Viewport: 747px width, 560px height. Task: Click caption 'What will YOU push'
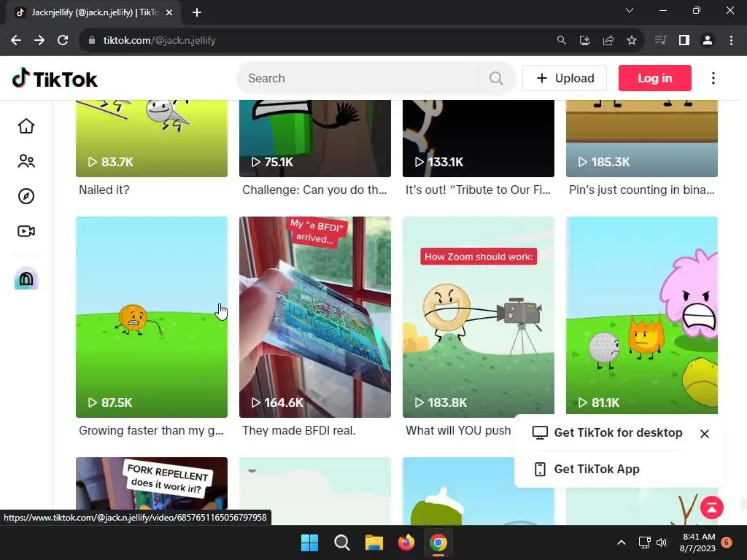[x=458, y=430]
